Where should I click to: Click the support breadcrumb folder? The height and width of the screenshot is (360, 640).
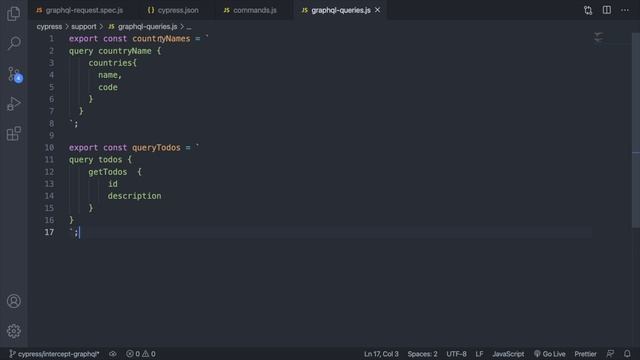click(x=84, y=27)
